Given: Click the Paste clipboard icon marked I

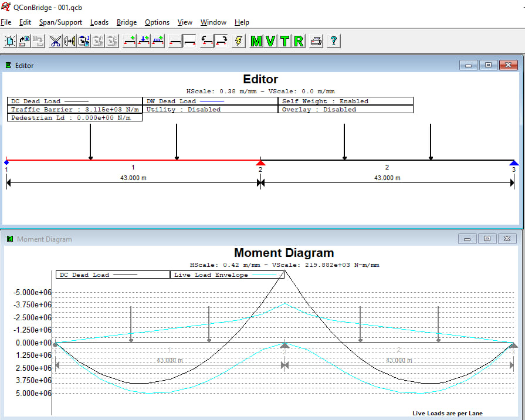Looking at the screenshot, I should point(84,41).
